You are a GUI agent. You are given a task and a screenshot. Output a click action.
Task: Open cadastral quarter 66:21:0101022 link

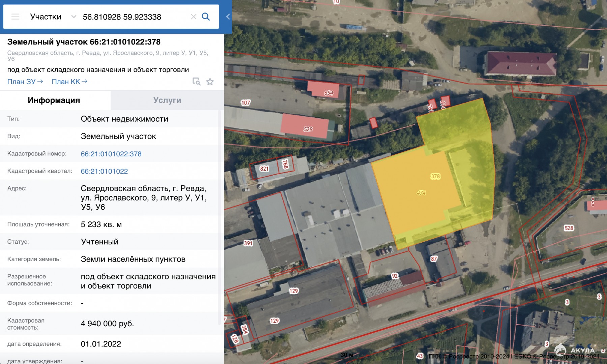pyautogui.click(x=104, y=171)
